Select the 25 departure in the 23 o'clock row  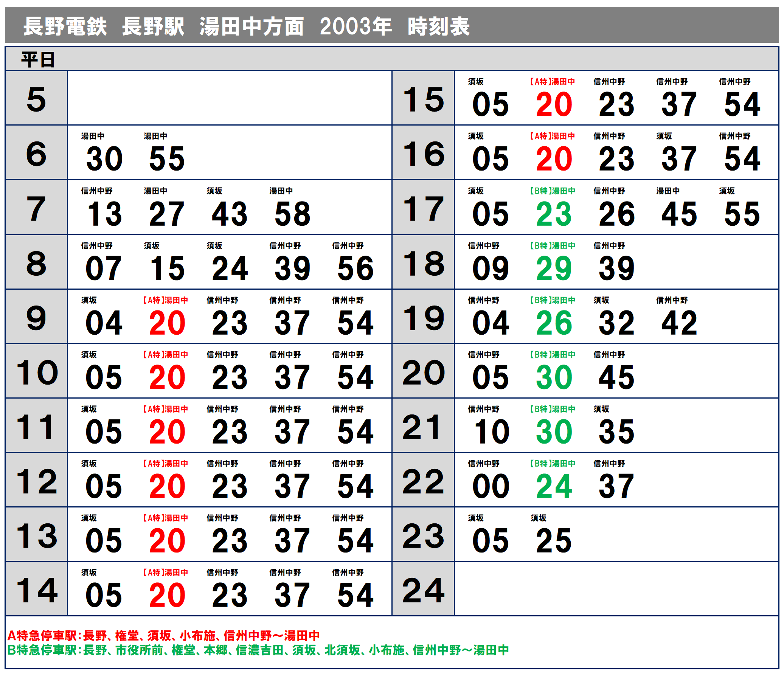tap(554, 541)
